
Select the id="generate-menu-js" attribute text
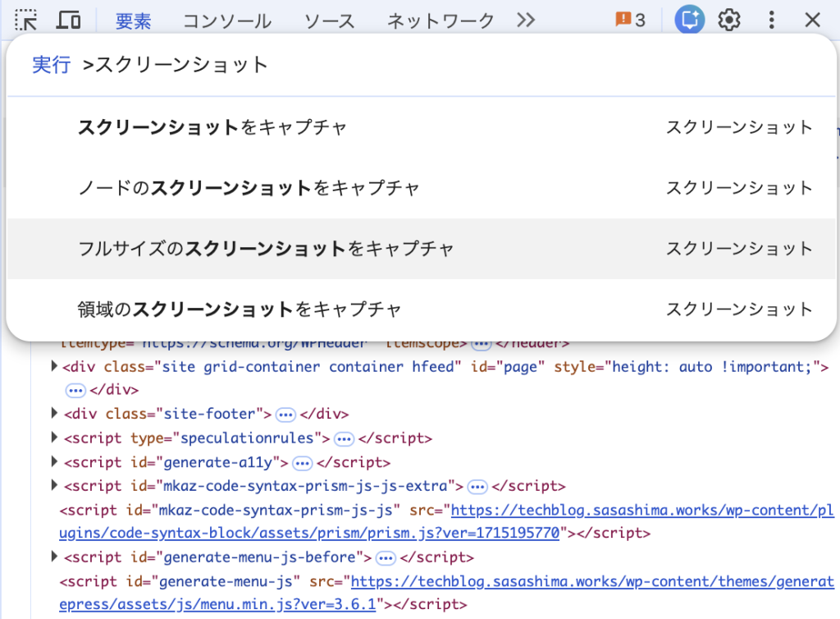tap(213, 581)
